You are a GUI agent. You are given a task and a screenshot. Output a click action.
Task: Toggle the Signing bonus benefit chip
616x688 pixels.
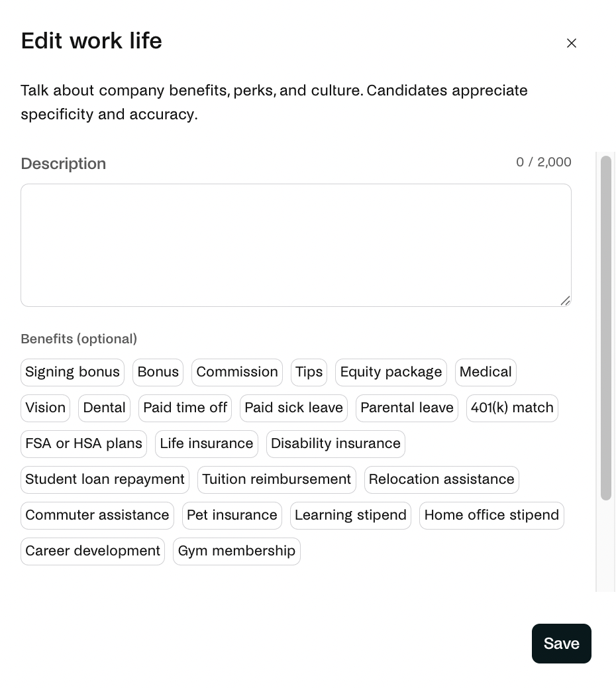click(x=72, y=372)
